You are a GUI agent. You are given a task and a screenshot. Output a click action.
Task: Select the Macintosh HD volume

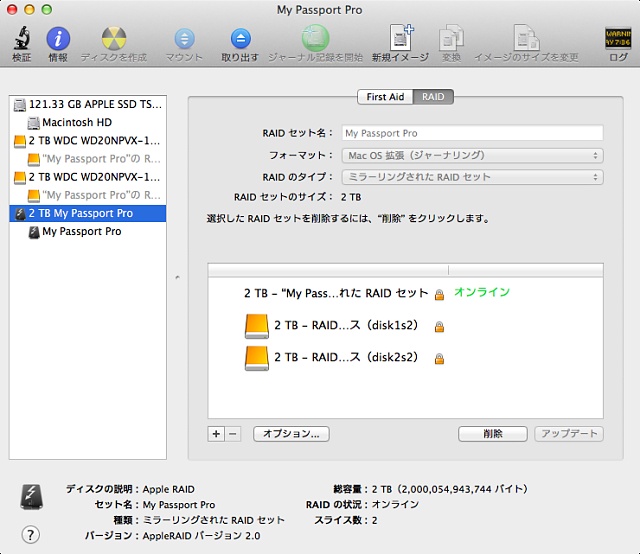click(x=88, y=122)
